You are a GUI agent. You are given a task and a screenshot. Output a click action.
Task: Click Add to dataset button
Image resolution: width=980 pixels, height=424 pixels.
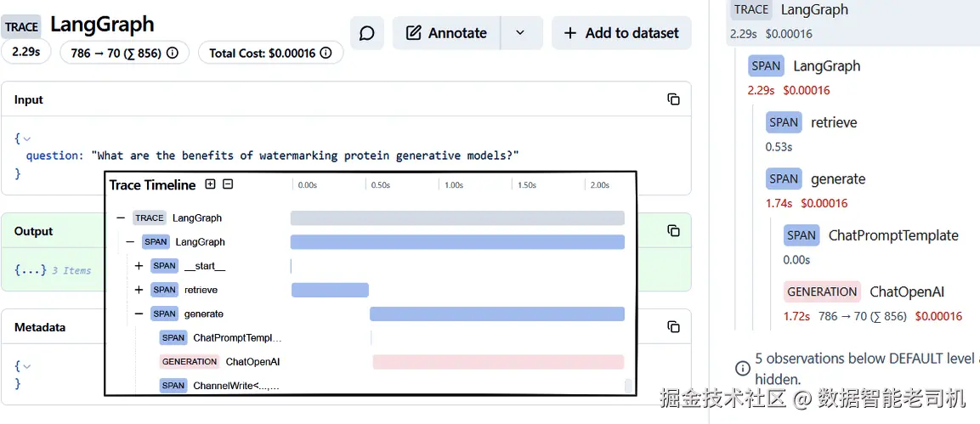(621, 33)
